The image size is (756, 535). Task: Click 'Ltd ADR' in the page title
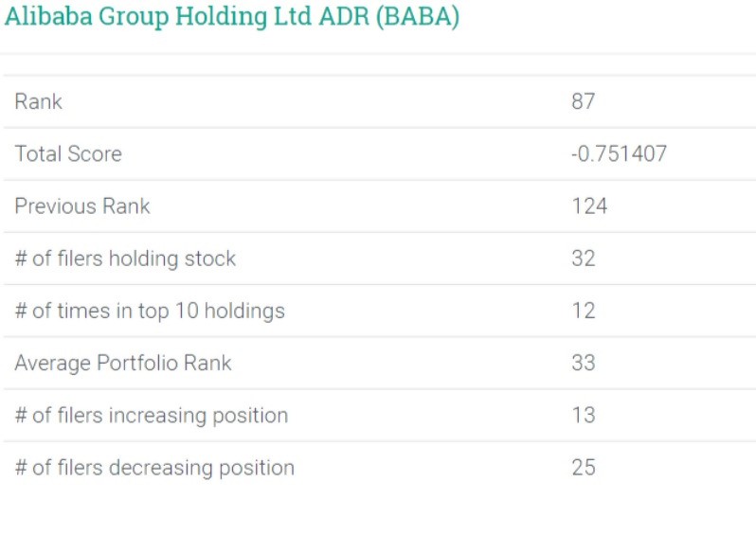[x=327, y=18]
